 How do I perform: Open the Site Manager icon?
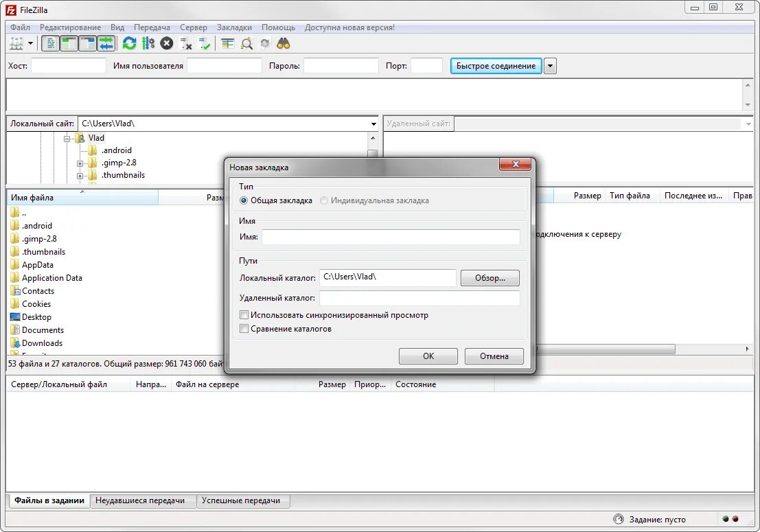pos(16,44)
